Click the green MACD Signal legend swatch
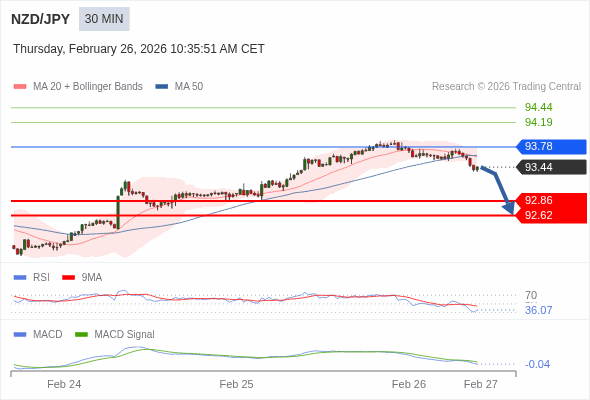 (x=81, y=335)
